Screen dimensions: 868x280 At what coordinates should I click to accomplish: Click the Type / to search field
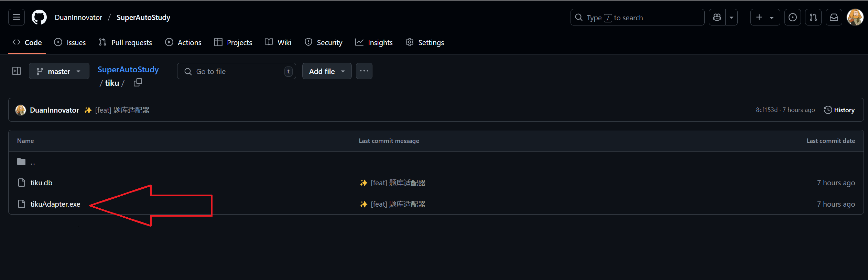637,17
